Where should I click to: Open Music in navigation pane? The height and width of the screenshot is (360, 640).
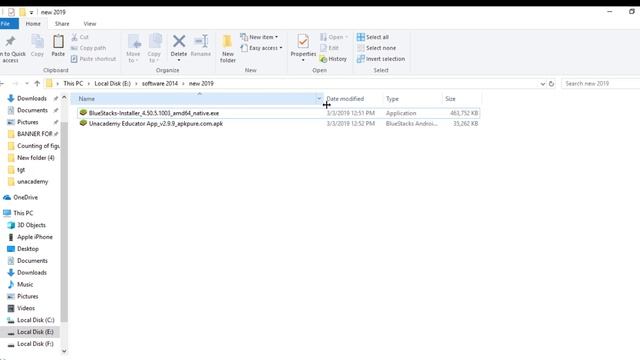tap(25, 284)
